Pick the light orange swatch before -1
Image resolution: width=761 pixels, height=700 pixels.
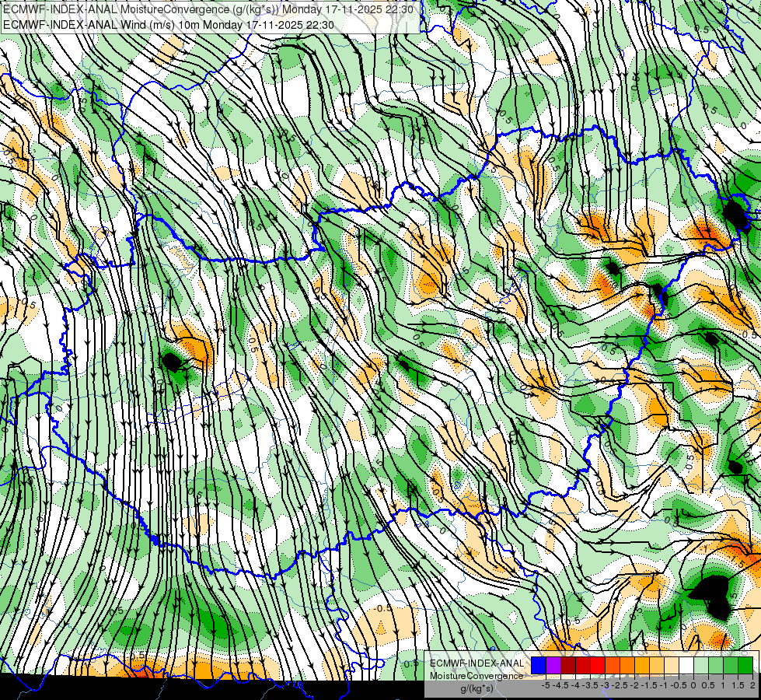(657, 666)
